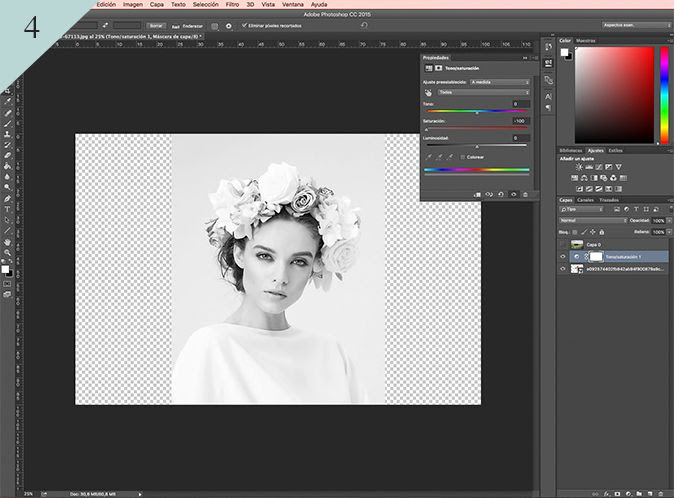Image resolution: width=675 pixels, height=498 pixels.
Task: Toggle Quick Mask mode icon
Action: [7, 284]
